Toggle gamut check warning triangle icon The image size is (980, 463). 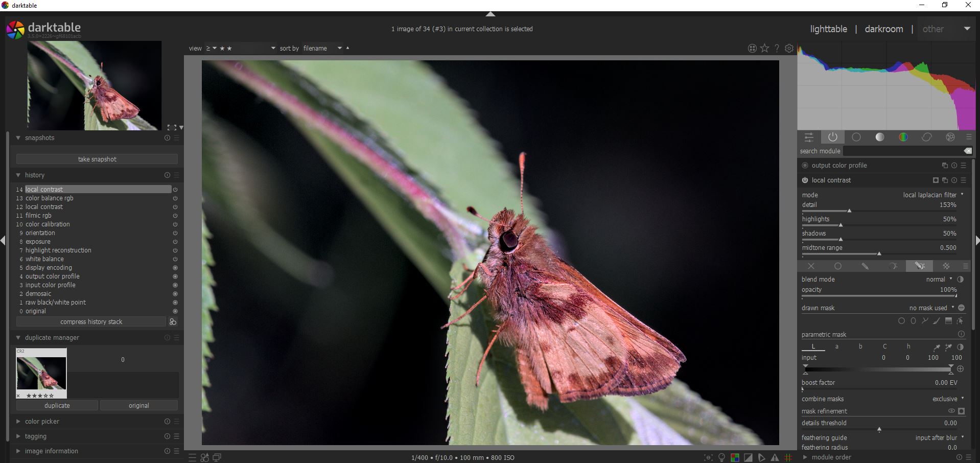(775, 457)
